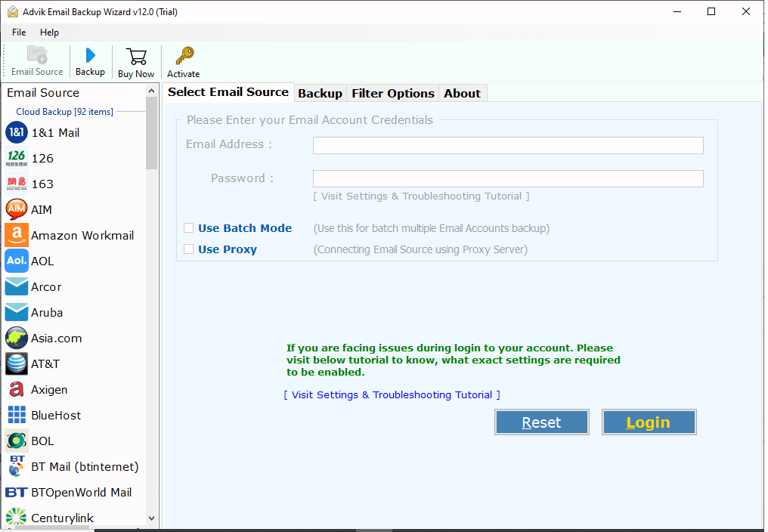The image size is (768, 532).
Task: Click the Cloud Backup [92 items] header
Action: pos(65,112)
